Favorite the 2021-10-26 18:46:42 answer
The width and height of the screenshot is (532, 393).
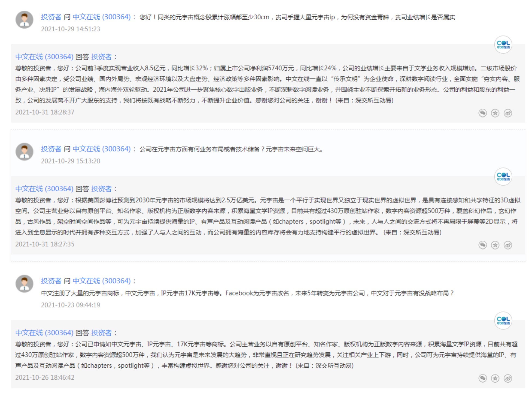pos(495,378)
